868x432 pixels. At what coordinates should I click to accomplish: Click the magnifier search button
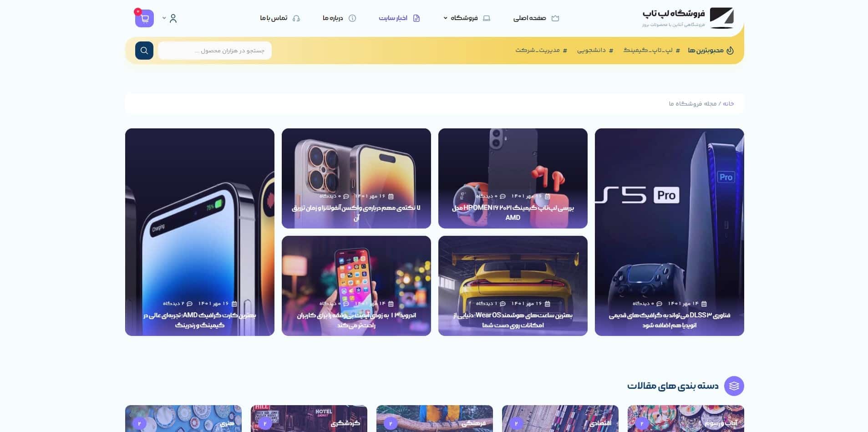point(144,51)
